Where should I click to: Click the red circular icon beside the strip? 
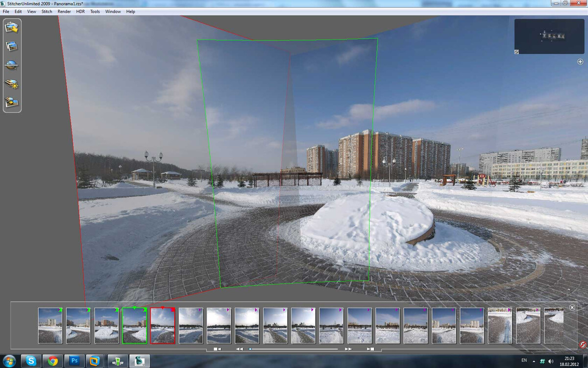pyautogui.click(x=583, y=345)
